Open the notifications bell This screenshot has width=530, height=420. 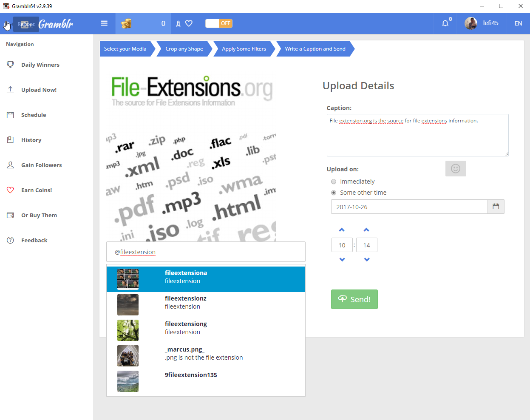click(x=445, y=23)
